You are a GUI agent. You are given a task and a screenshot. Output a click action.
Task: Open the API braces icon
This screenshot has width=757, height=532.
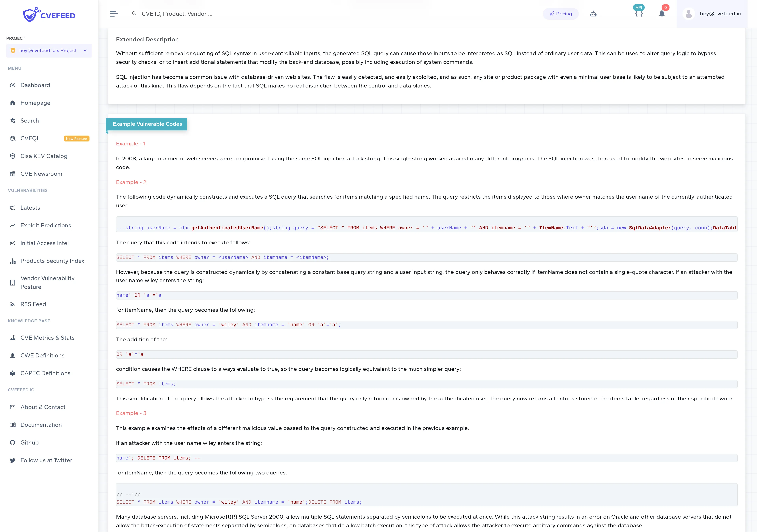click(x=639, y=14)
